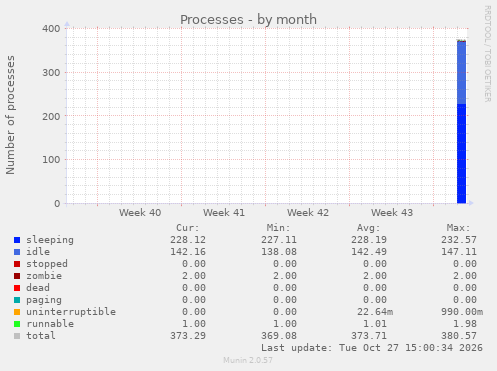Select the runnable legend color swatch
The image size is (497, 371).
click(17, 324)
